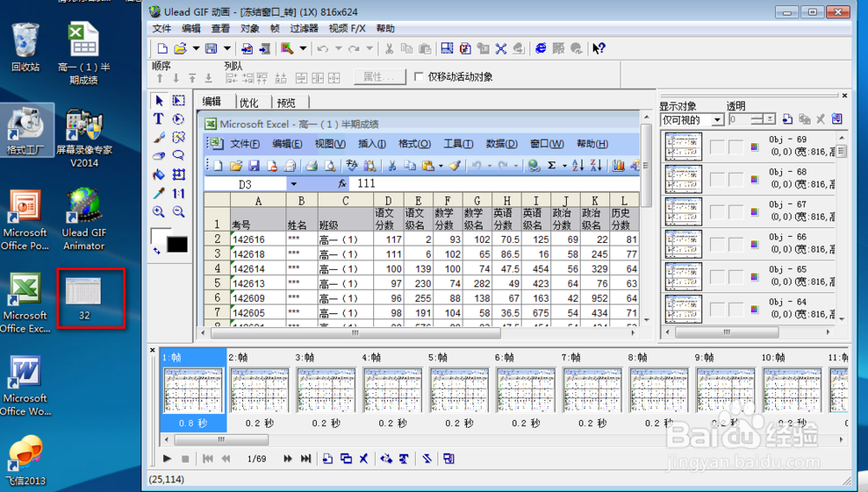
Task: Expand the save dropdown arrow
Action: tap(227, 49)
